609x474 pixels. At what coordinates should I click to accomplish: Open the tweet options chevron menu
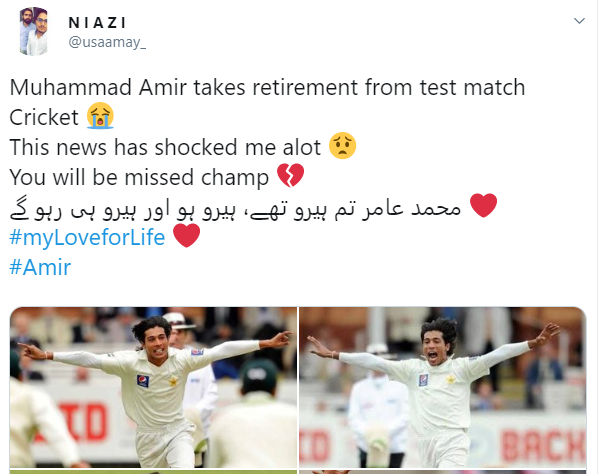tap(579, 21)
